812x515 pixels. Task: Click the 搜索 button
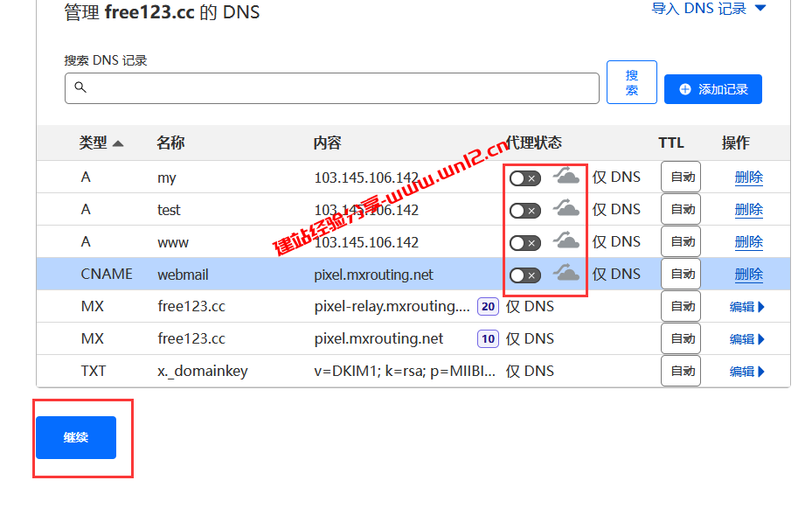pyautogui.click(x=631, y=81)
